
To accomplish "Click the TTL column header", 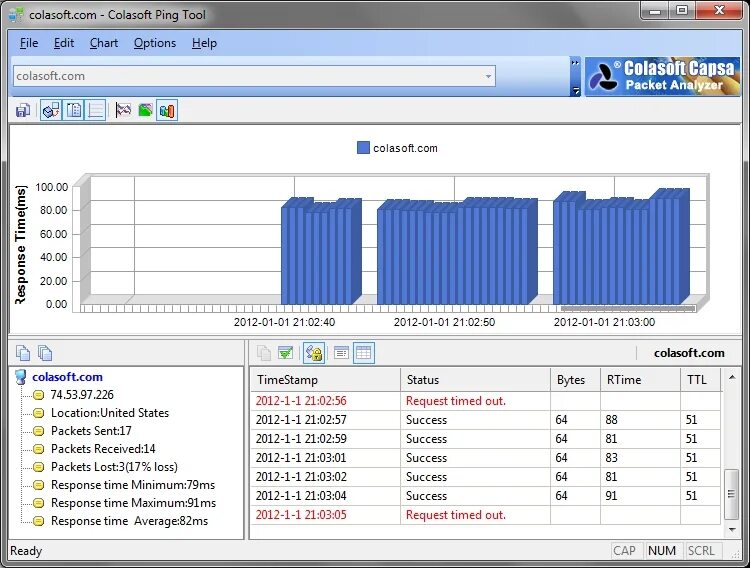I will 701,380.
